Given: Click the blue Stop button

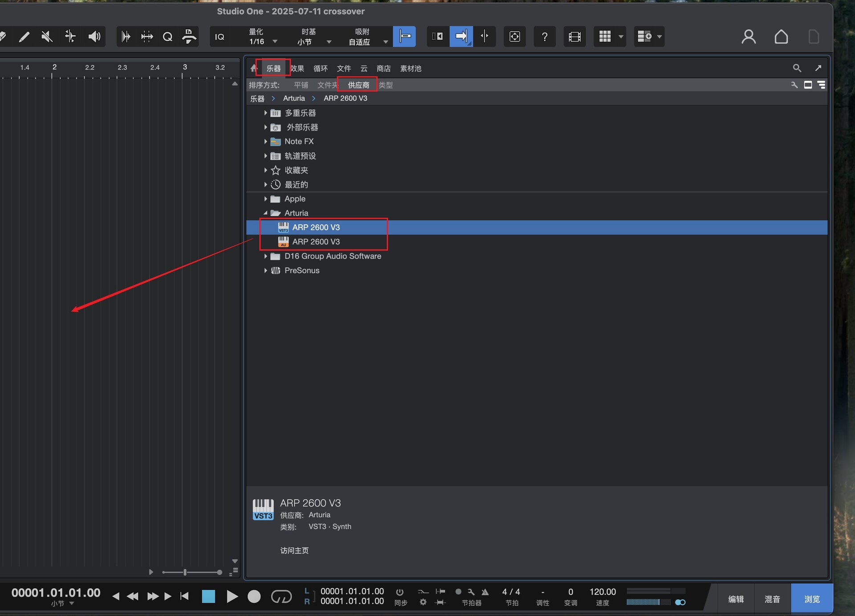Looking at the screenshot, I should click(x=208, y=596).
